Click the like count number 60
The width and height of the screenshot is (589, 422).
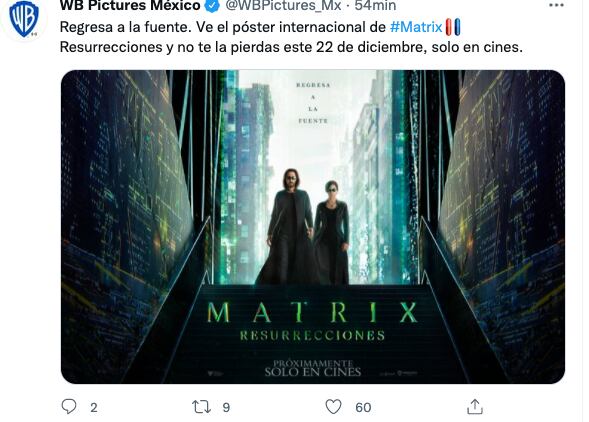363,407
